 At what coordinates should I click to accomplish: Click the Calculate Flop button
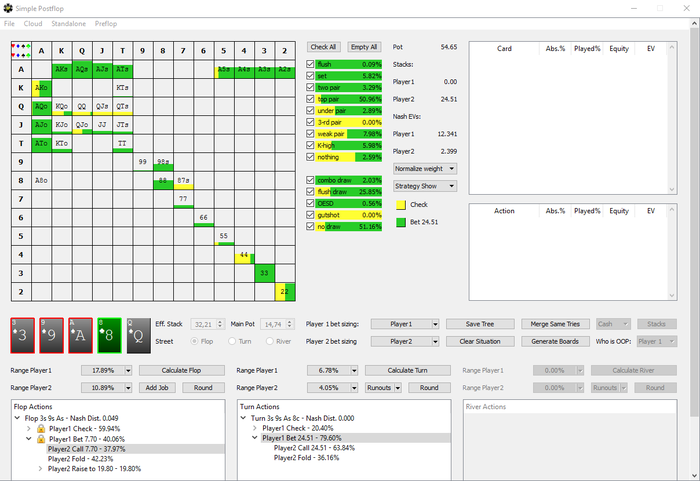point(182,371)
